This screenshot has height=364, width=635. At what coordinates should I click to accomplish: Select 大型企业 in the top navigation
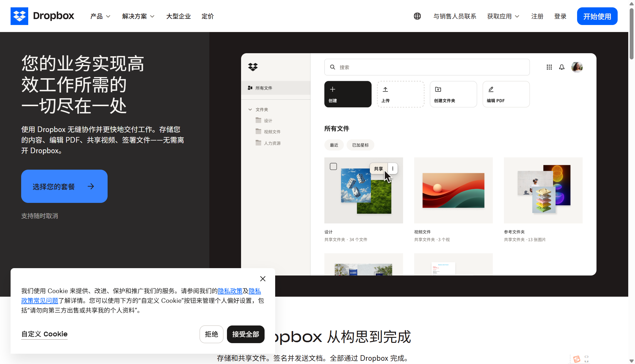click(178, 16)
